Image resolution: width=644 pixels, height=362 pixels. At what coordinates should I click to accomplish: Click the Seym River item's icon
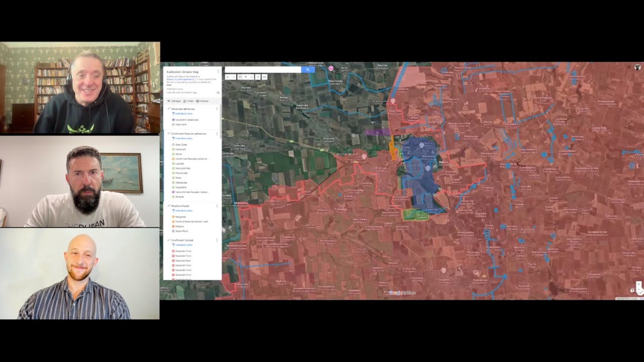(174, 231)
